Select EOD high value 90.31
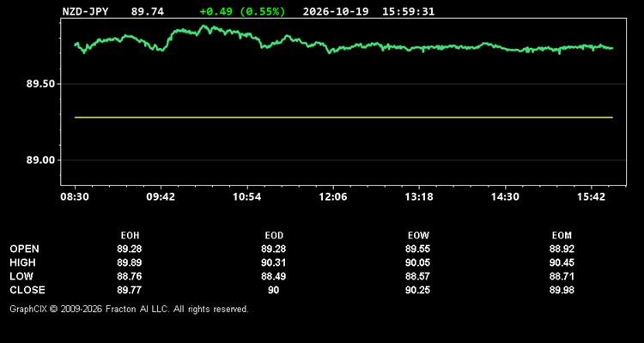The image size is (644, 343). click(x=274, y=262)
